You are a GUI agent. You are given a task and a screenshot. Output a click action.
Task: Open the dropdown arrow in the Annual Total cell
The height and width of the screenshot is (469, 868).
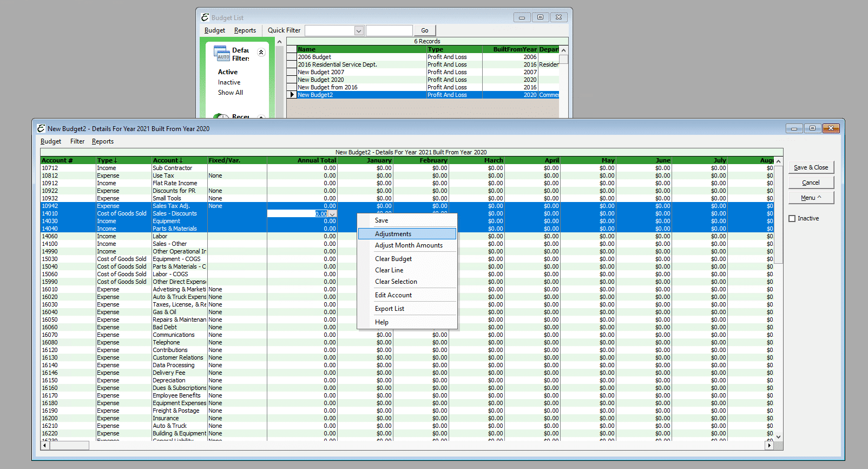pos(332,214)
